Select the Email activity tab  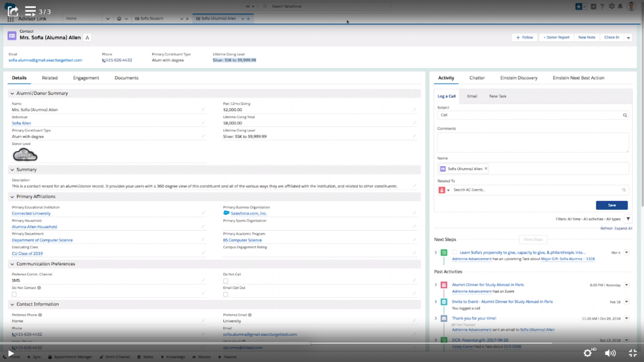pos(472,96)
